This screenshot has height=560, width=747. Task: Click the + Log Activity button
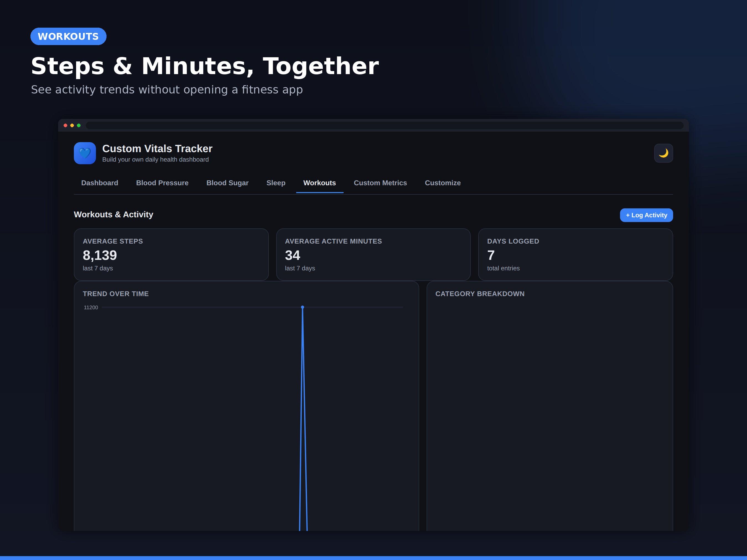click(x=646, y=215)
